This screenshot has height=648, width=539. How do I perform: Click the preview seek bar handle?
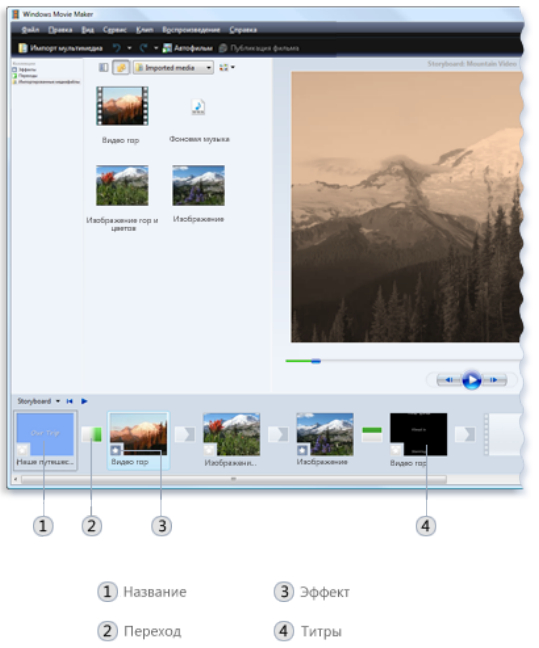[316, 361]
